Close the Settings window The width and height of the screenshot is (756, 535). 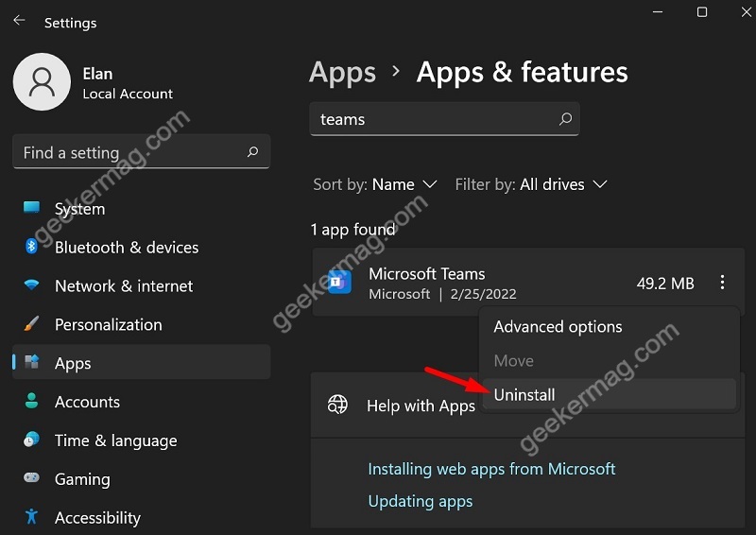746,12
